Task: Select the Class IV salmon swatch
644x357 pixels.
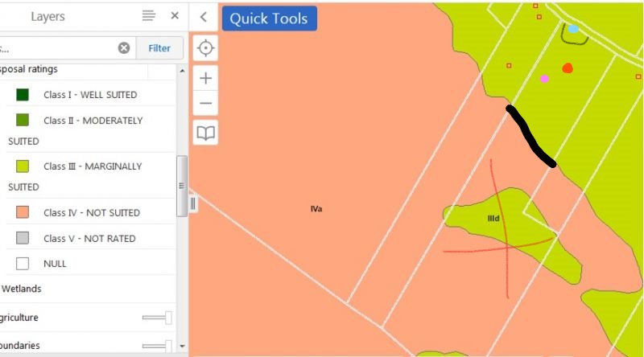Action: (23, 212)
